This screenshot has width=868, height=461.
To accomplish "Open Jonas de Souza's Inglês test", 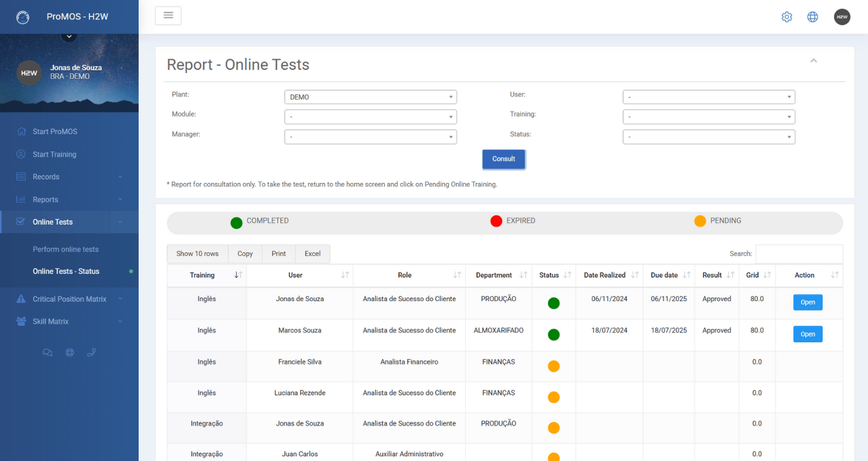I will pos(808,302).
